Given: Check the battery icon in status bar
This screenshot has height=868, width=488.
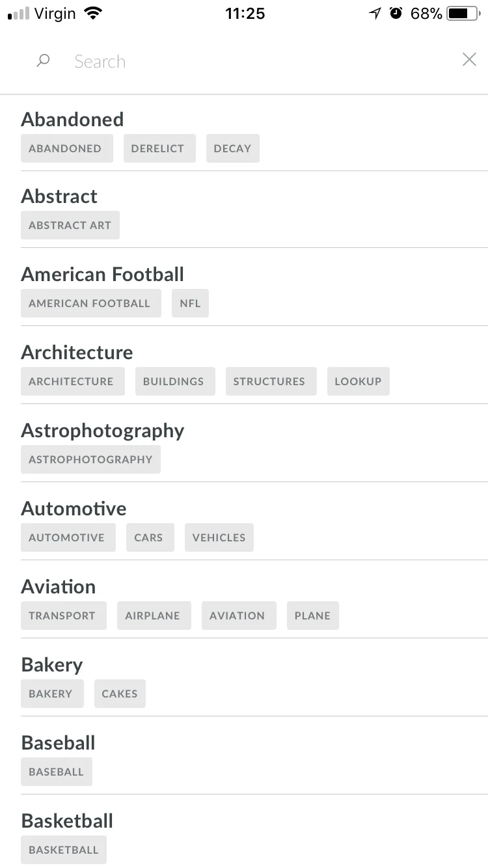Looking at the screenshot, I should point(465,13).
